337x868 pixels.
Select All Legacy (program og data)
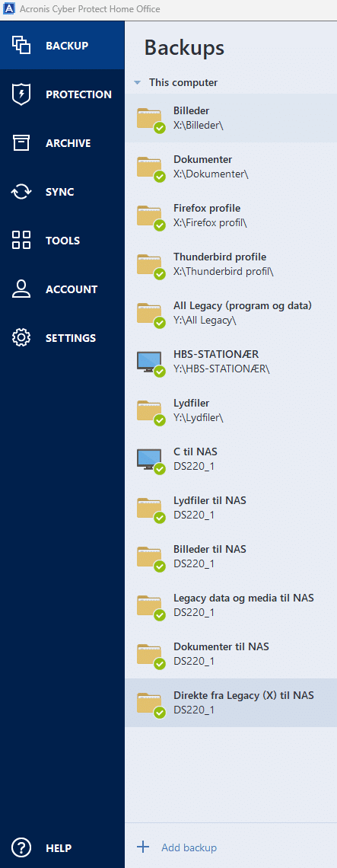[243, 305]
